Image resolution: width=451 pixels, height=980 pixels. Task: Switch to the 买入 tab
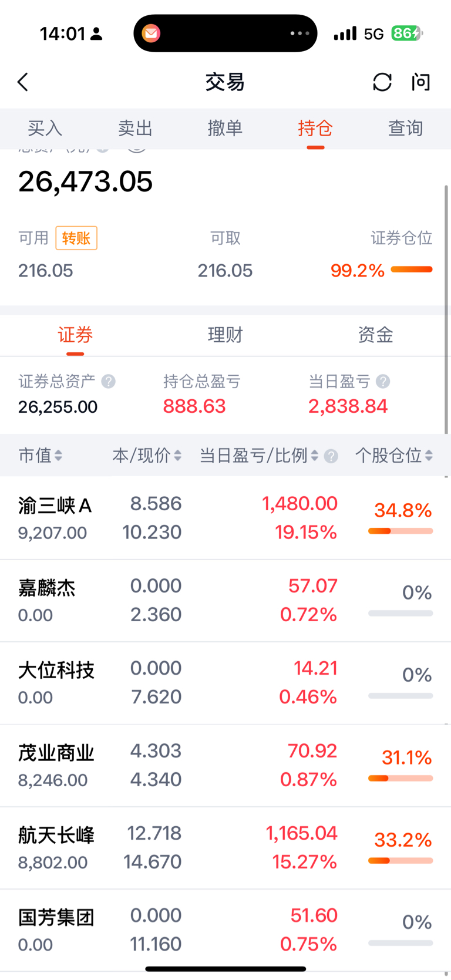pos(45,128)
